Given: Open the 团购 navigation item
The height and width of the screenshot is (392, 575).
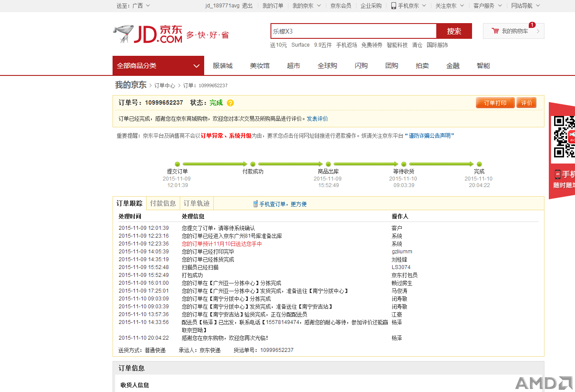Looking at the screenshot, I should 392,66.
